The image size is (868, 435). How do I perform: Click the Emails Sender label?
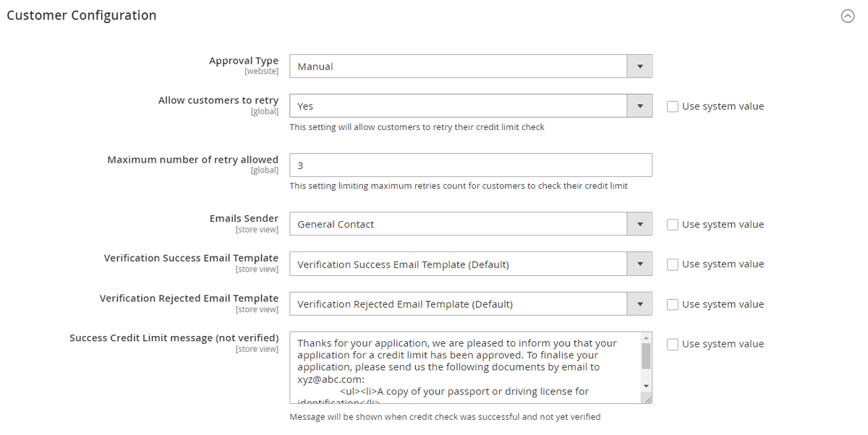(244, 218)
